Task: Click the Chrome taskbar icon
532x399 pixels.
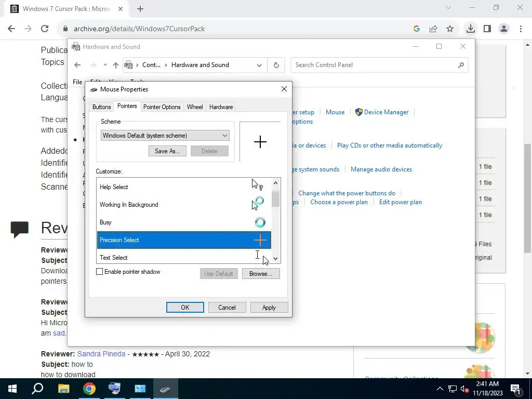Action: [89, 389]
